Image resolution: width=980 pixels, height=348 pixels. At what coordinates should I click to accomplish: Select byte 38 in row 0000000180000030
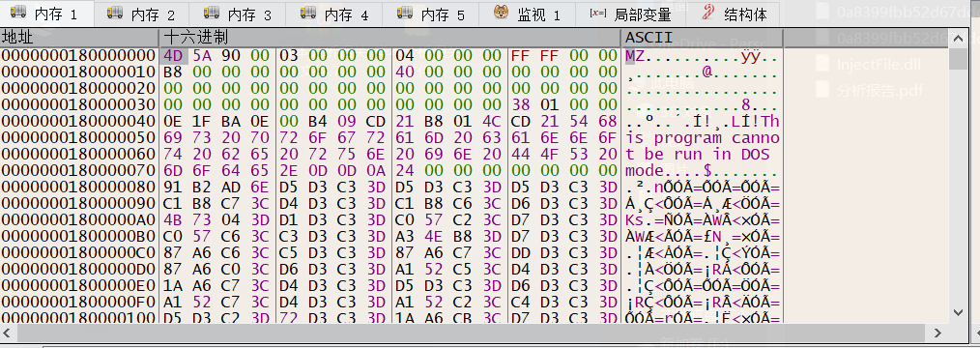point(521,104)
